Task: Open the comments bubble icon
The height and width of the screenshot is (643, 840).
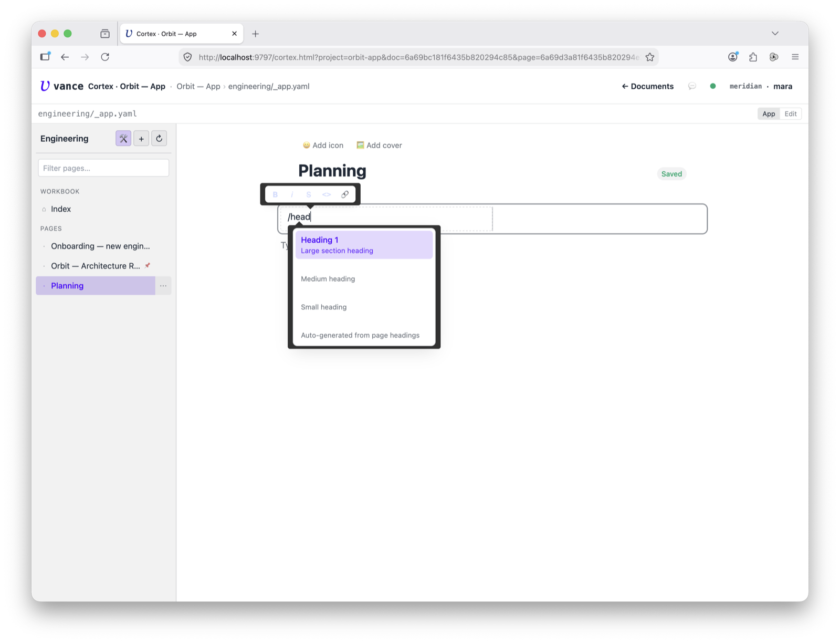Action: tap(692, 86)
